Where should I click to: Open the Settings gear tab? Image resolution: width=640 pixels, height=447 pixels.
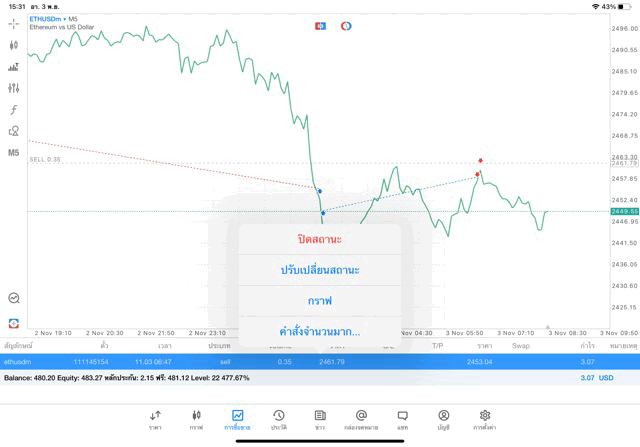(485, 418)
